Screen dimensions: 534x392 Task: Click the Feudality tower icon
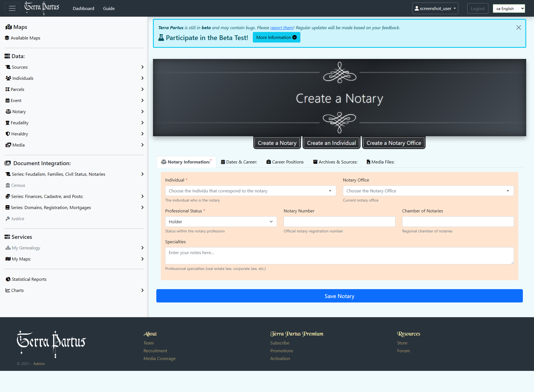tap(8, 123)
